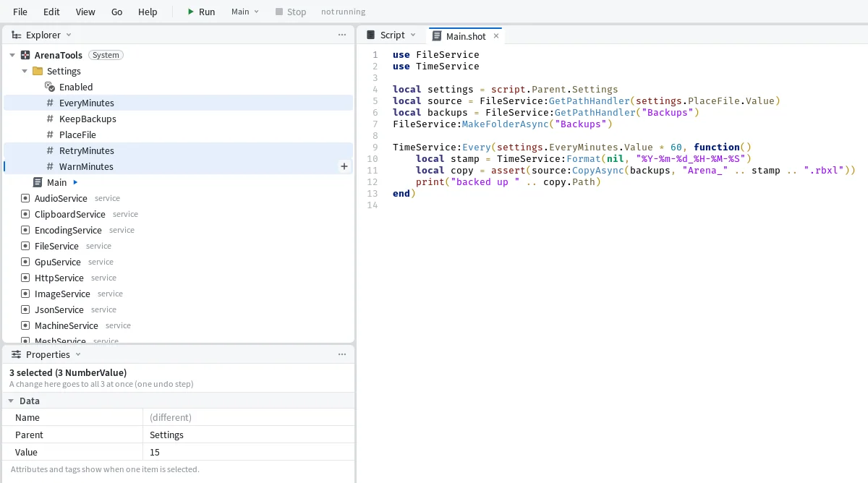Select the MachineService item
The height and width of the screenshot is (483, 868).
click(x=178, y=325)
